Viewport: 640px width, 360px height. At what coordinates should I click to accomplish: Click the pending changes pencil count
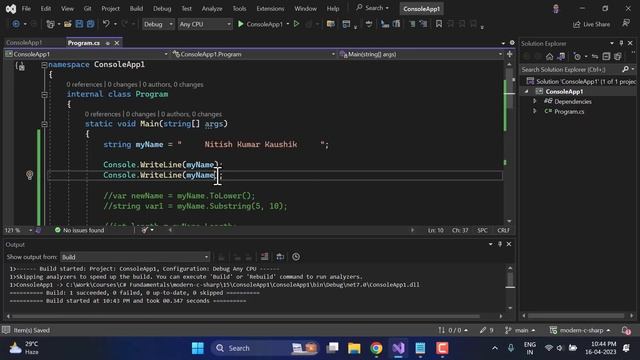[487, 330]
